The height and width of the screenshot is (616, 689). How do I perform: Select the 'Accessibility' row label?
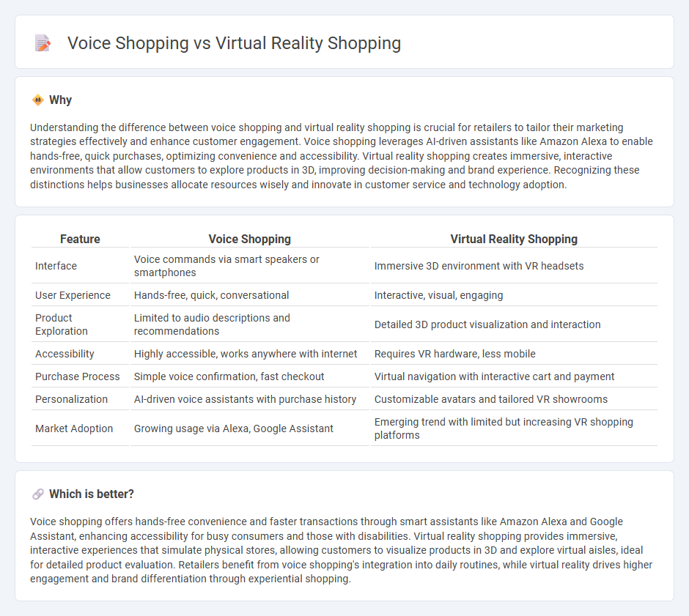pos(65,354)
